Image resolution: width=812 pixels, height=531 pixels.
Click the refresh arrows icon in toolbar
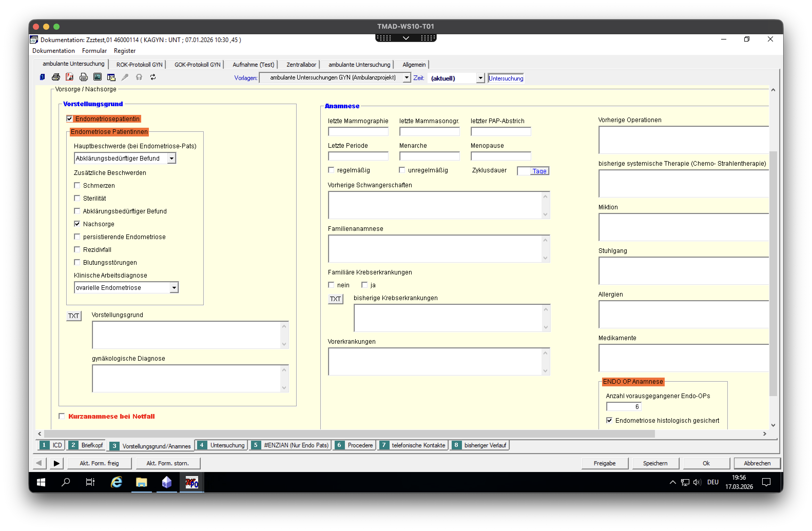click(153, 77)
